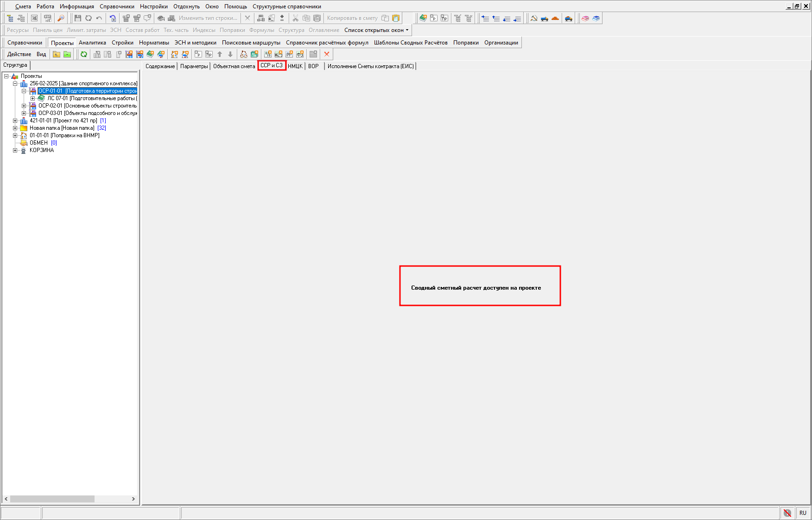Open the Список открытых окон dropdown

pyautogui.click(x=376, y=30)
